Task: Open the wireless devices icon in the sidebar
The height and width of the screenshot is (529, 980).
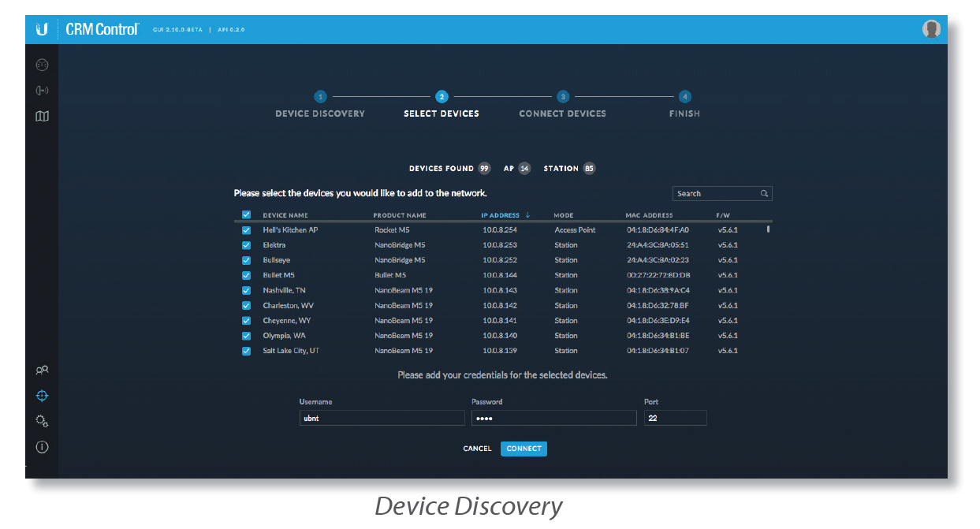Action: tap(43, 91)
